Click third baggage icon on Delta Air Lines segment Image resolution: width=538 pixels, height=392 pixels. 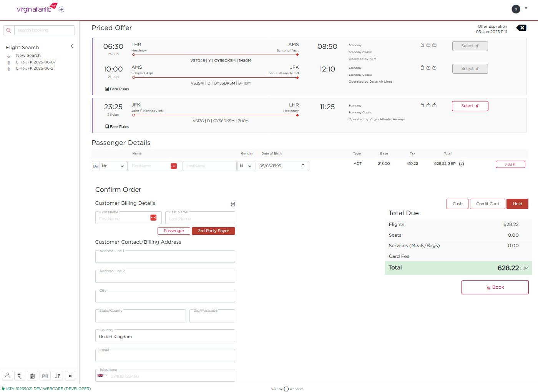[x=435, y=68]
